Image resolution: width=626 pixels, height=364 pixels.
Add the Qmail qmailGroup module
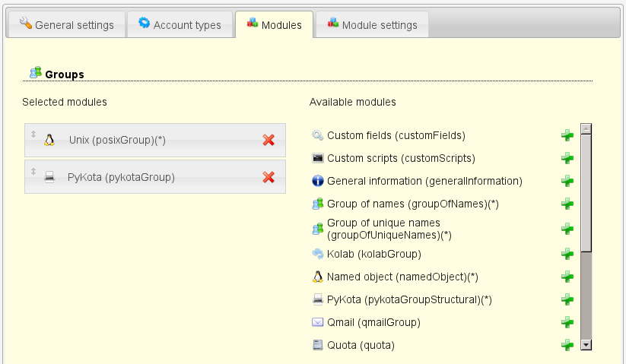click(x=567, y=322)
